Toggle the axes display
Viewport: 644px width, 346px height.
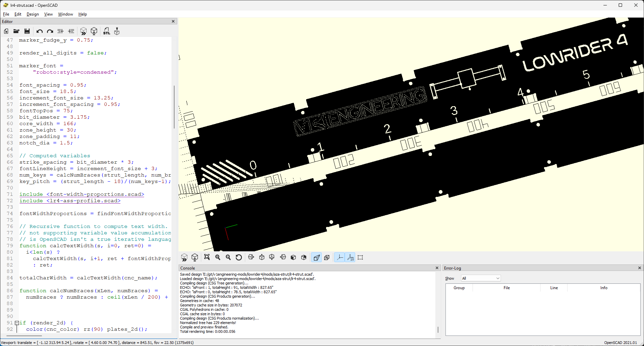[340, 257]
